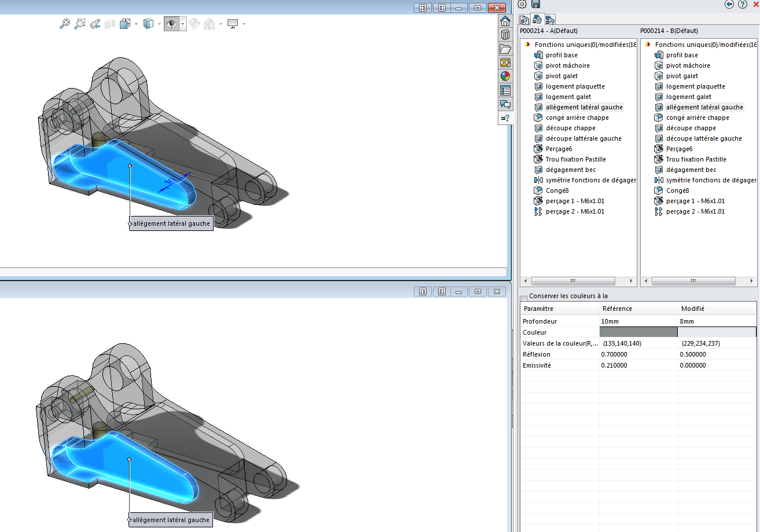Screen dimensions: 760x532
Task: Click the save results floppy disk icon
Action: point(536,4)
